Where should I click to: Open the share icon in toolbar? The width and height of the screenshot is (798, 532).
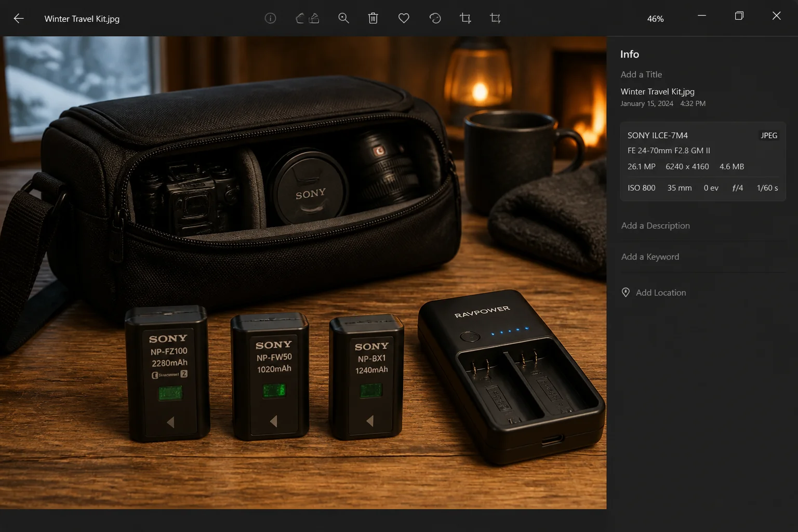click(314, 18)
